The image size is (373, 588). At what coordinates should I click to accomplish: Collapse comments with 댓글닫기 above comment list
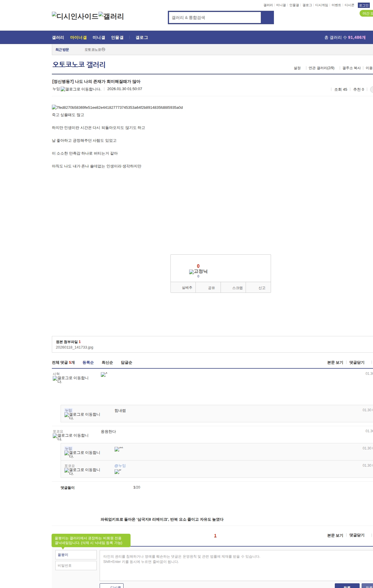pos(357,363)
